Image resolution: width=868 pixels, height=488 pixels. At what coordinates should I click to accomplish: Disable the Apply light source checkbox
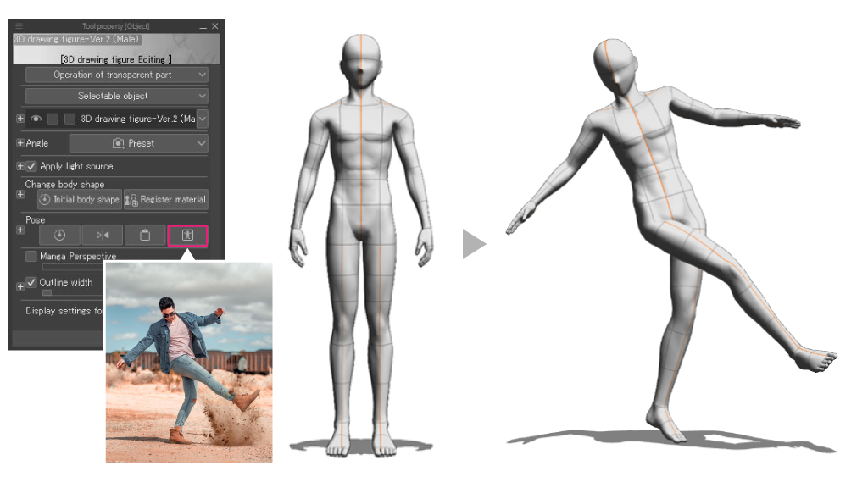point(32,166)
